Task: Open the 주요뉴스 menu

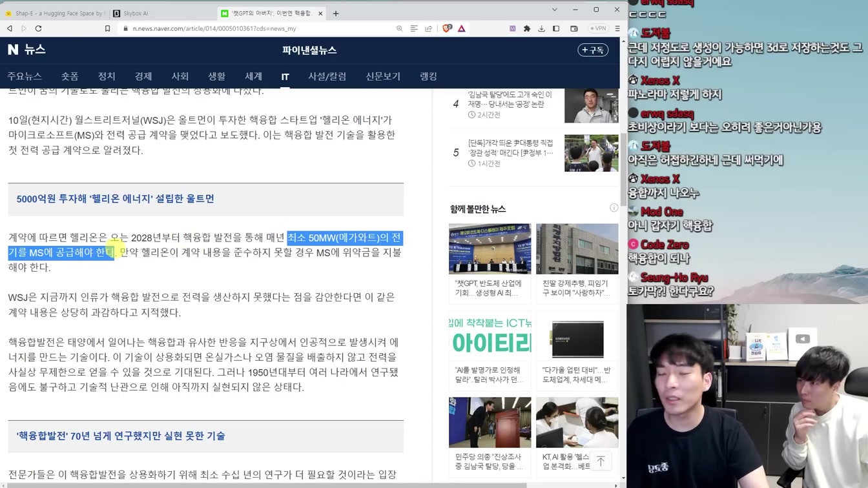Action: click(x=25, y=76)
